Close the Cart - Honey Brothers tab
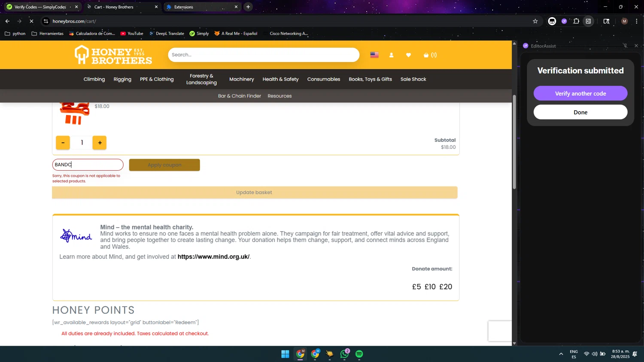Viewport: 644px width, 362px height. [156, 7]
